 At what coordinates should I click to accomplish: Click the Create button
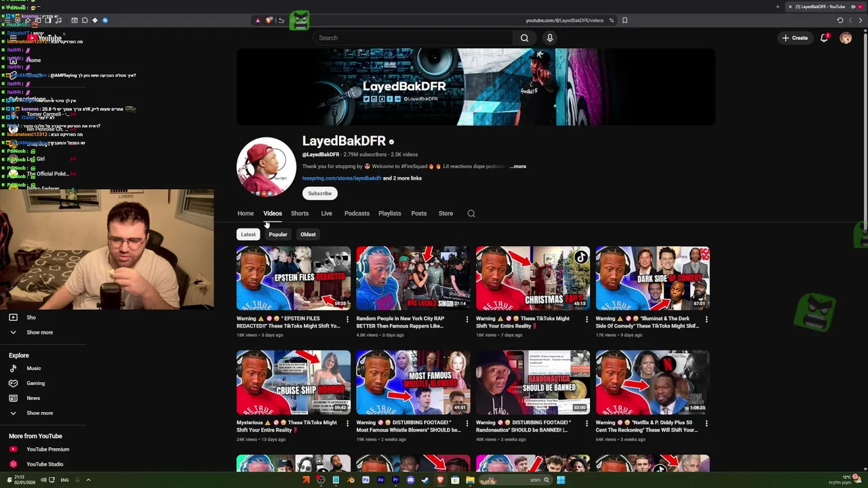click(795, 38)
